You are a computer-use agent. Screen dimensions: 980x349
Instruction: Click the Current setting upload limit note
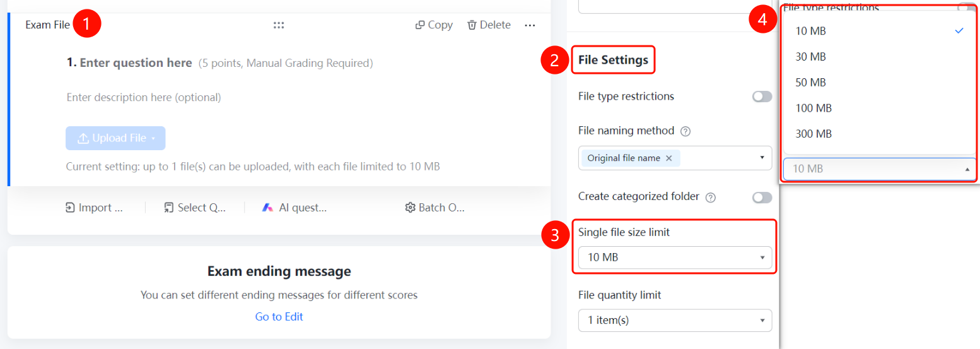tap(253, 167)
